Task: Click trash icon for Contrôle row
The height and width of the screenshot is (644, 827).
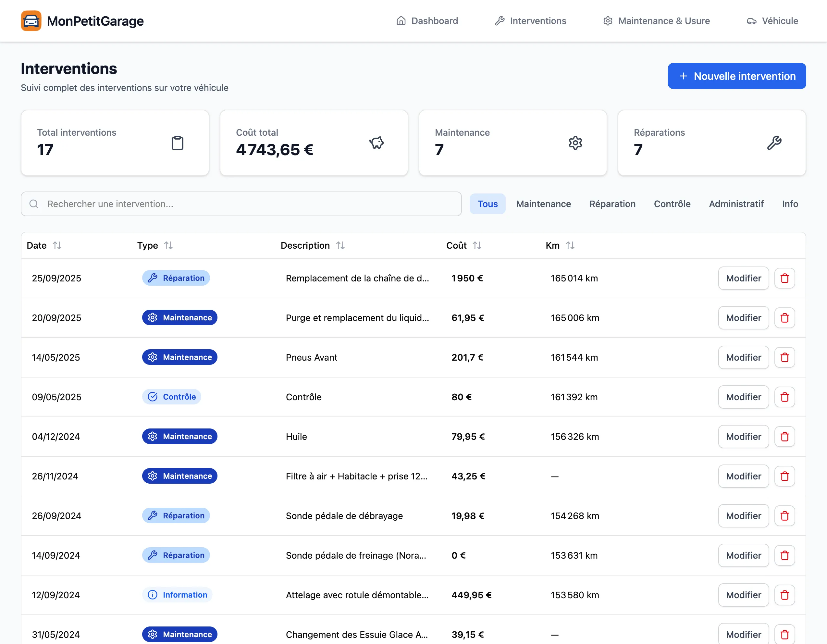Action: tap(784, 397)
